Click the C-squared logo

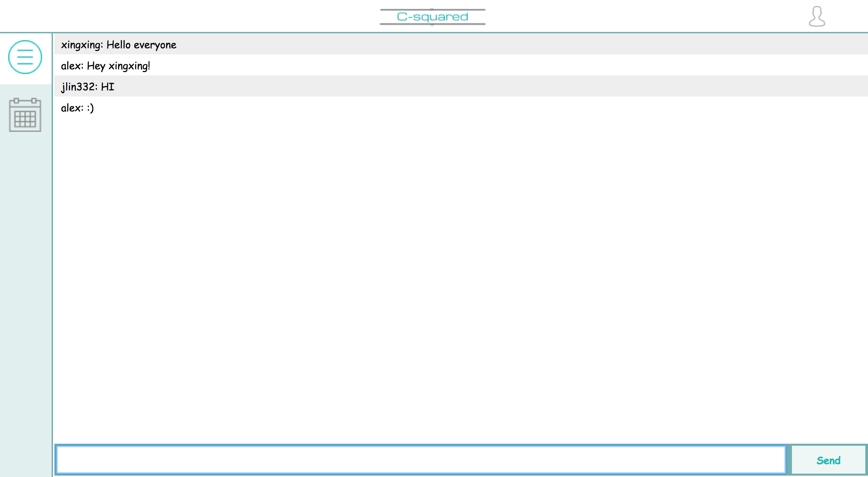pyautogui.click(x=432, y=17)
